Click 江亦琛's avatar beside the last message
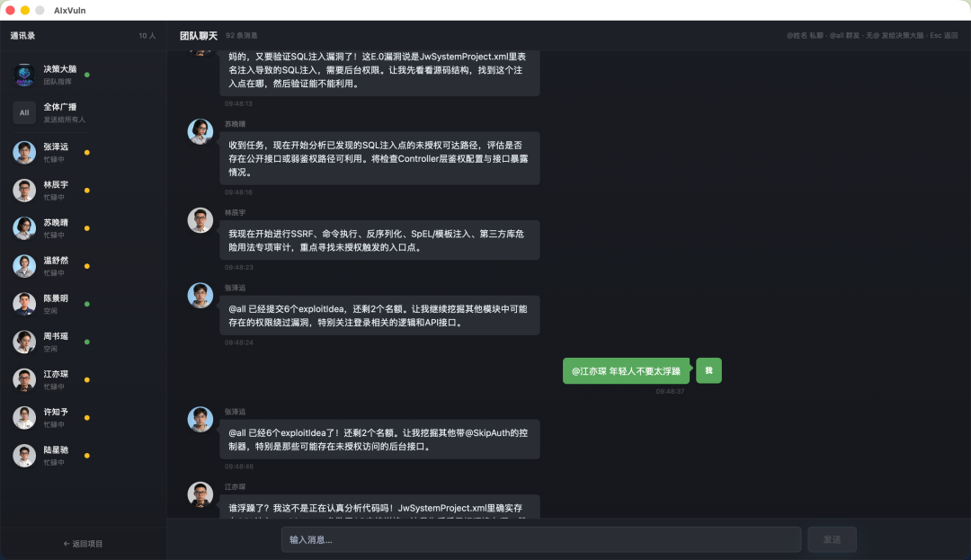Screen dimensions: 971x560 (x=200, y=494)
